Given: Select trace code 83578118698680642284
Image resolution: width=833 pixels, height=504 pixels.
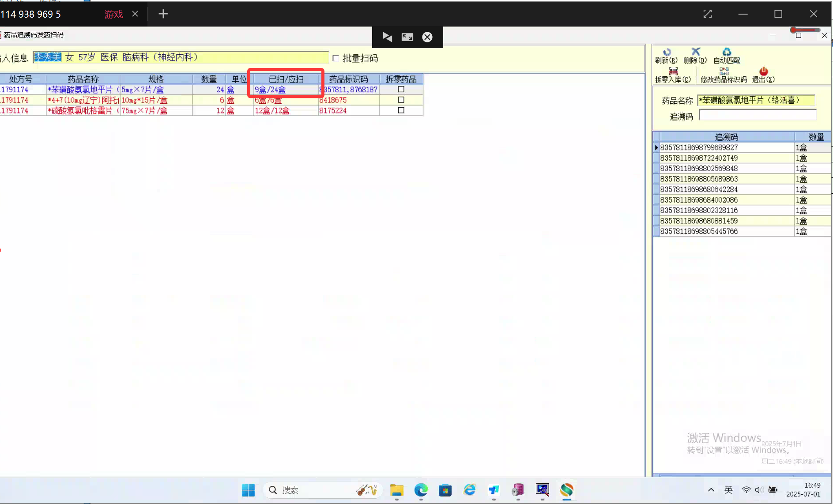Looking at the screenshot, I should coord(727,189).
